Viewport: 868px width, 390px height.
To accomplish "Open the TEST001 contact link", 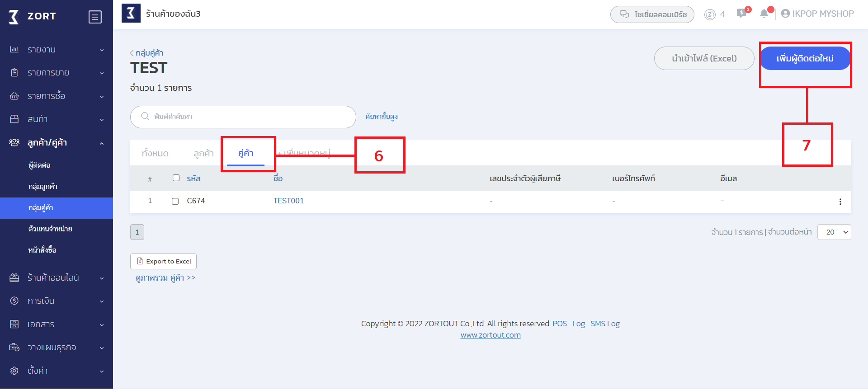I will coord(288,201).
